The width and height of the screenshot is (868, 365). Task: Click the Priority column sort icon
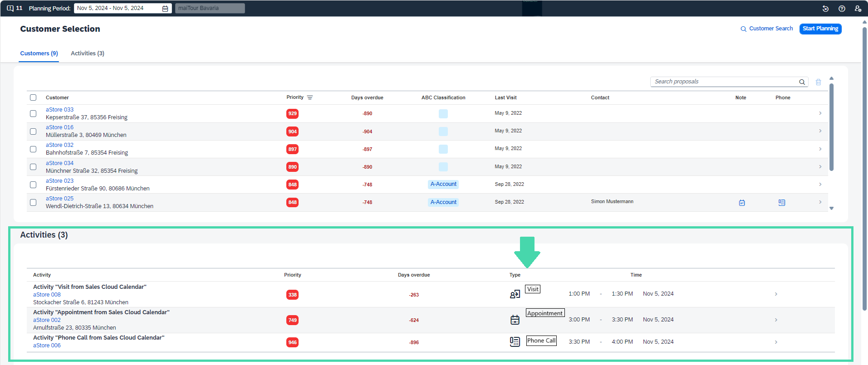pos(310,97)
